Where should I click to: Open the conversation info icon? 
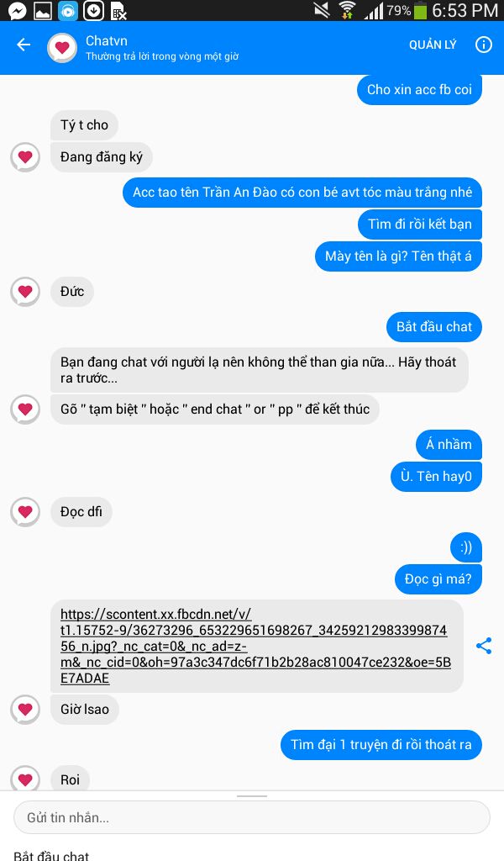pos(484,45)
